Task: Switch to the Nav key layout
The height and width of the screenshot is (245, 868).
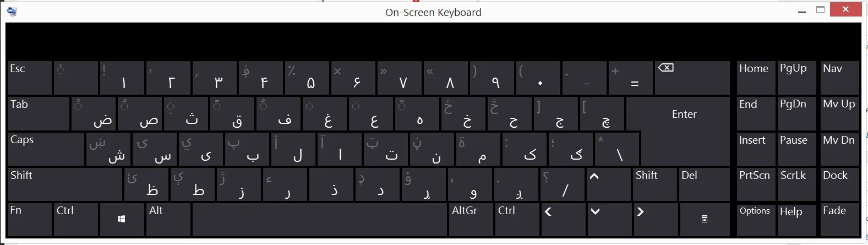Action: 839,78
